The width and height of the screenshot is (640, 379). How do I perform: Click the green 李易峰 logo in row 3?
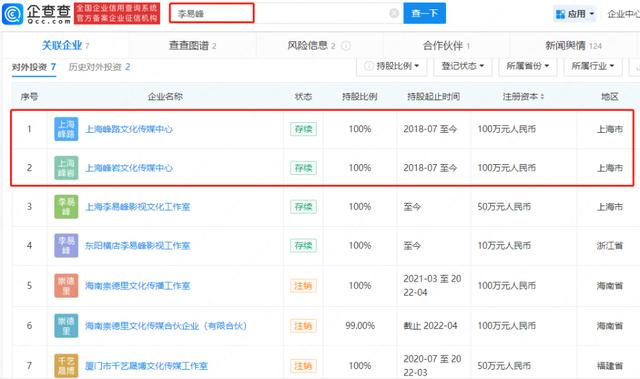coord(66,206)
